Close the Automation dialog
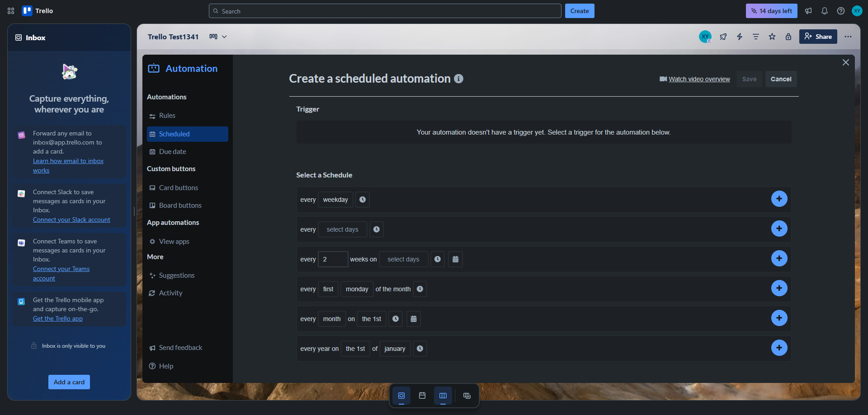Image resolution: width=868 pixels, height=415 pixels. coord(846,62)
